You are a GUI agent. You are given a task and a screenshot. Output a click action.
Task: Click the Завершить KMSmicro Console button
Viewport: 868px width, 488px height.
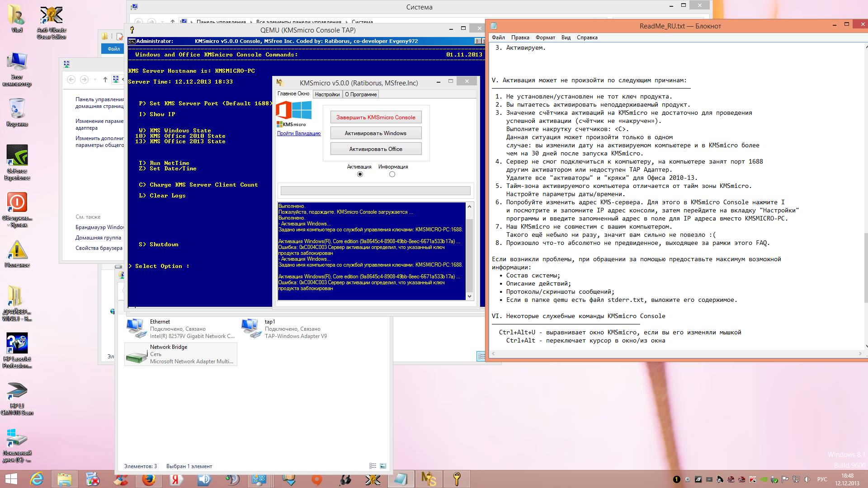[x=376, y=117]
